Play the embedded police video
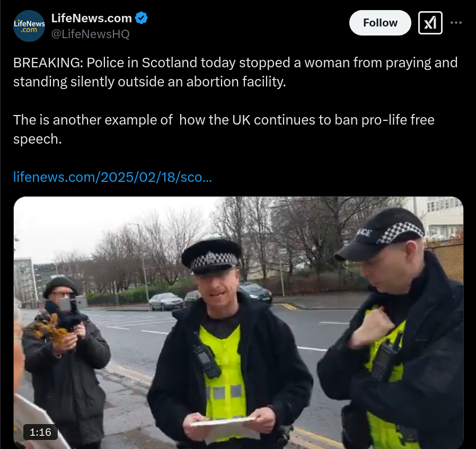This screenshot has width=476, height=449. click(239, 323)
